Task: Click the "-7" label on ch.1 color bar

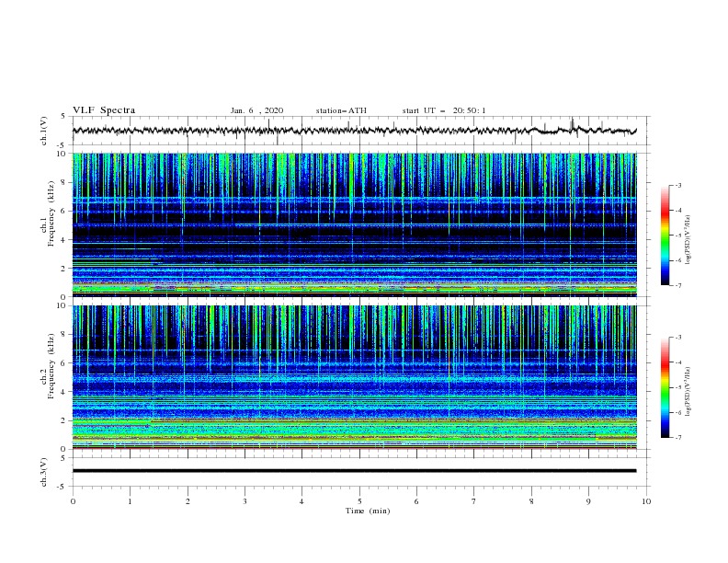Action: 677,285
